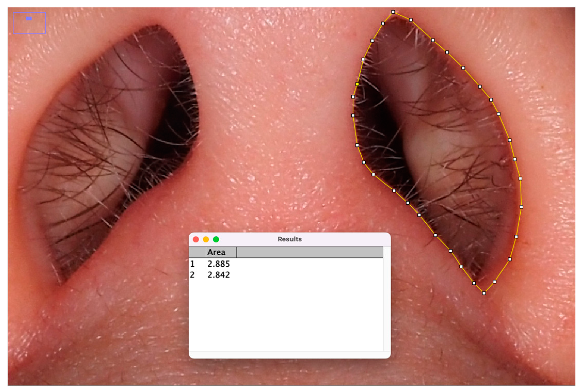
Task: Minimize Results window using yellow button
Action: (206, 240)
